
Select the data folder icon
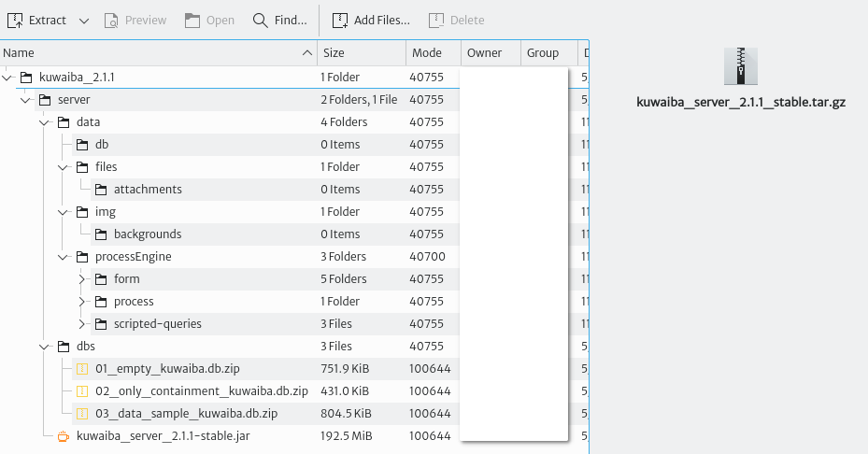pyautogui.click(x=64, y=121)
